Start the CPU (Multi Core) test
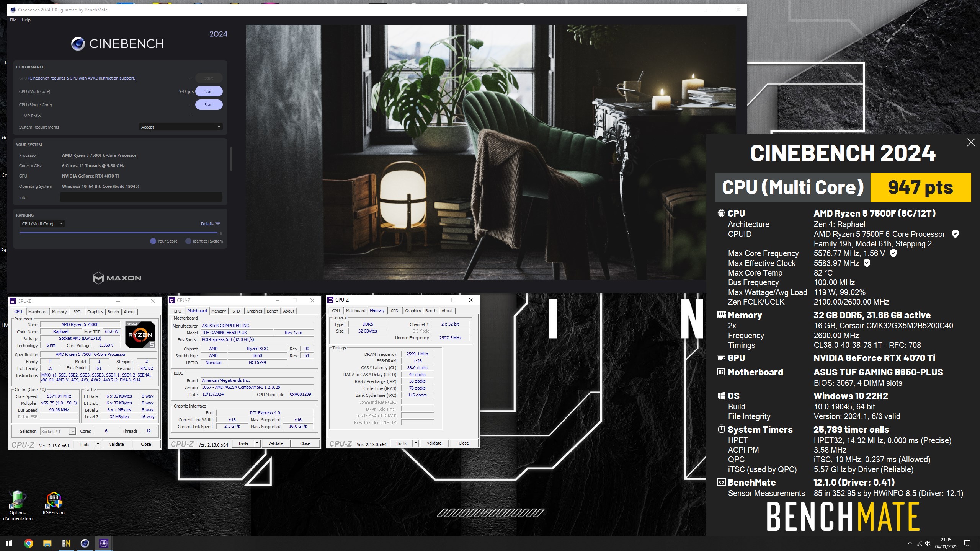The image size is (980, 551). 209,91
